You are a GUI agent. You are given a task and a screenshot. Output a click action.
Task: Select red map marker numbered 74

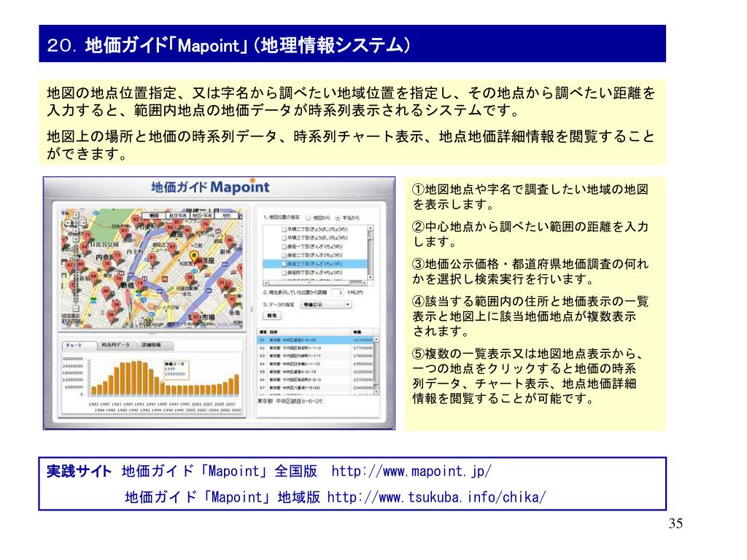click(x=139, y=283)
